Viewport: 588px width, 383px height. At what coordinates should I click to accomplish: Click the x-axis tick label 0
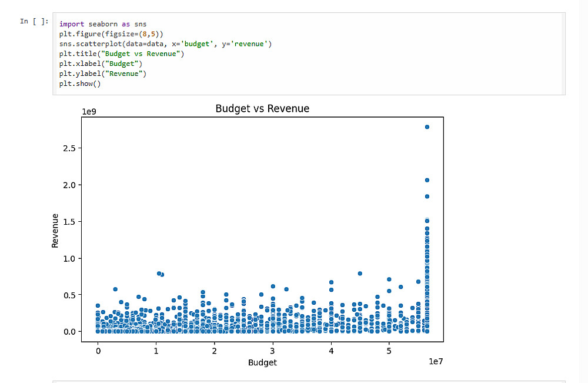click(x=98, y=351)
